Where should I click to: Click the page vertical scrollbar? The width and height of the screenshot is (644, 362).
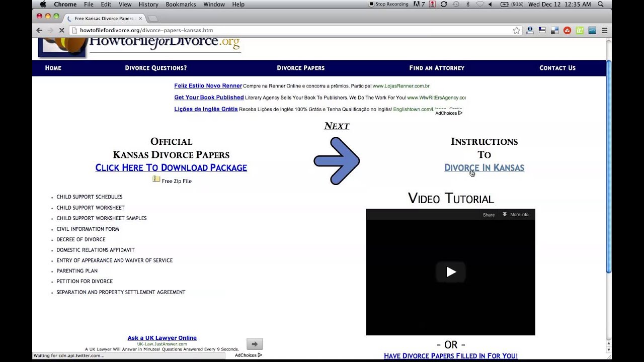(x=609, y=166)
